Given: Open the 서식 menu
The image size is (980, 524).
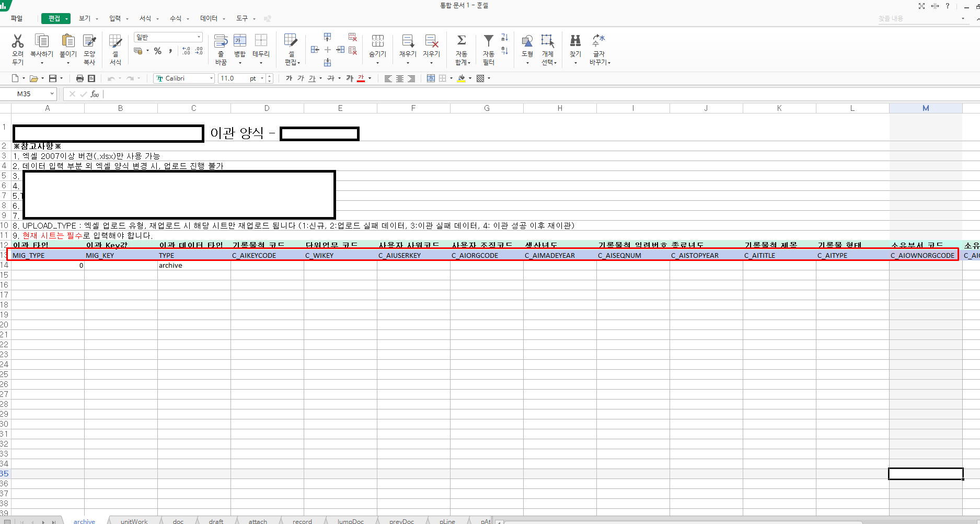Looking at the screenshot, I should pos(145,19).
